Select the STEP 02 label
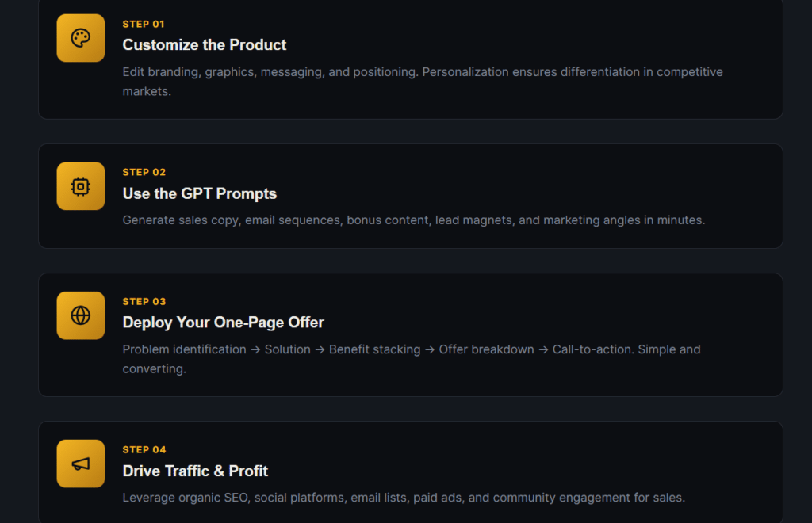The width and height of the screenshot is (812, 523). click(x=144, y=172)
